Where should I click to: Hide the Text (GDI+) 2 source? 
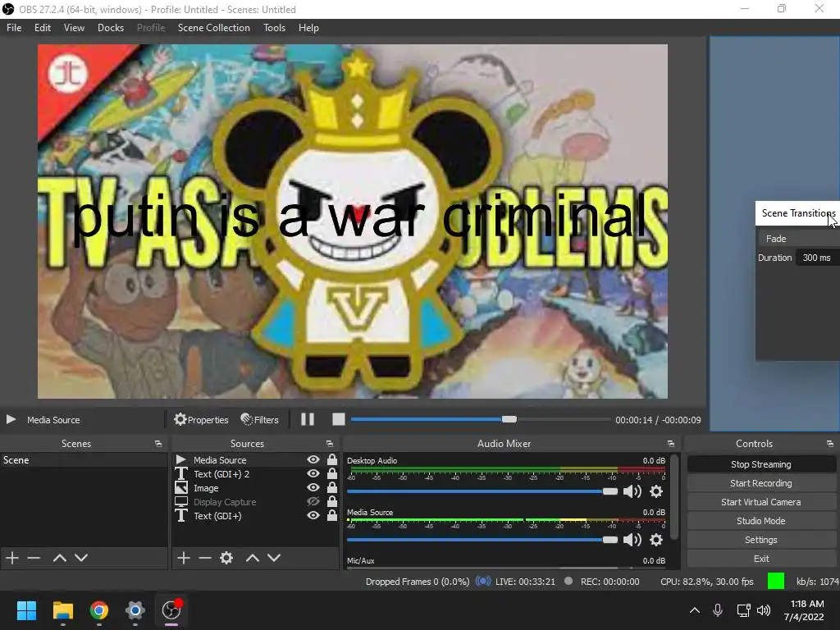[x=313, y=473]
